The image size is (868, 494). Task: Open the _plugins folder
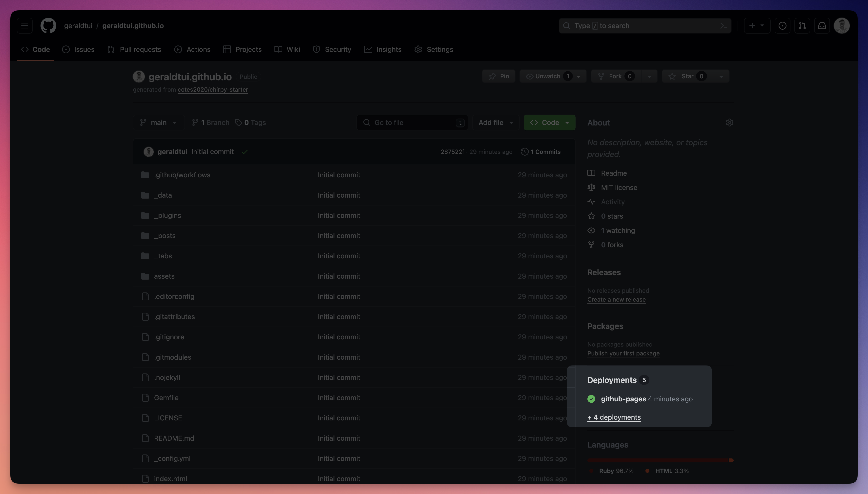pyautogui.click(x=167, y=215)
